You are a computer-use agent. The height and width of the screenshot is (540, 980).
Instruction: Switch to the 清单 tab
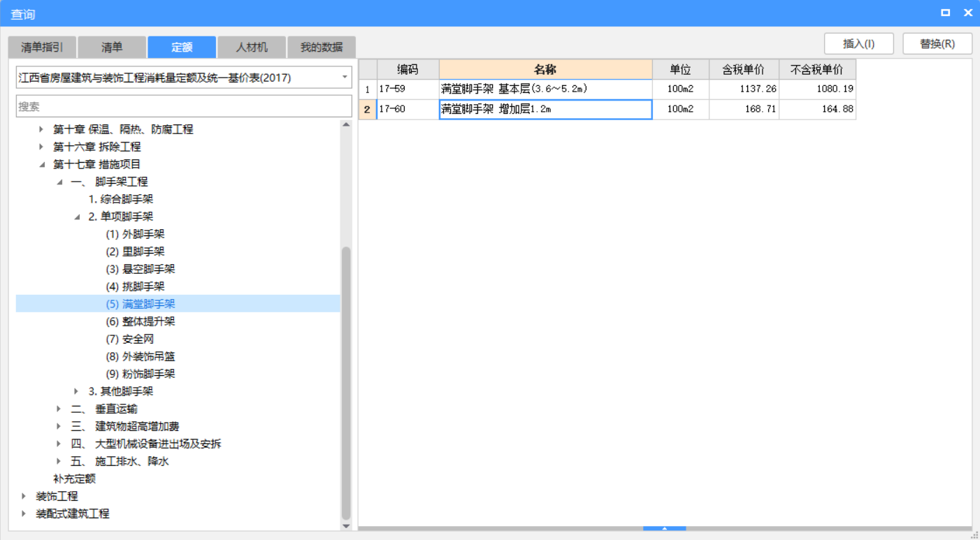click(112, 48)
